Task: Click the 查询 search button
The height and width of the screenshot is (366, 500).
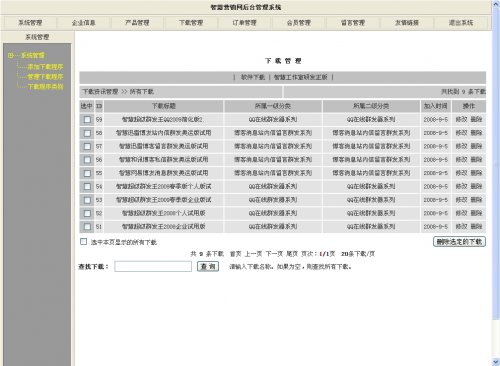Action: (x=208, y=266)
